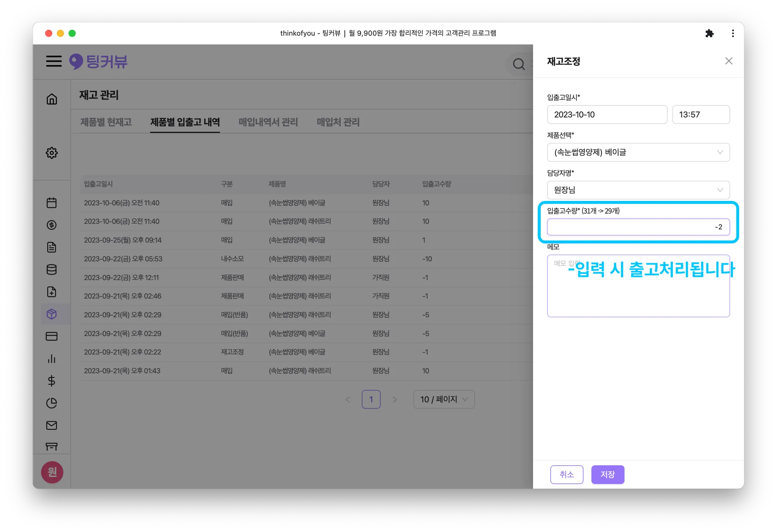The image size is (777, 532).
Task: Expand the 담당자명 dropdown
Action: pos(638,190)
